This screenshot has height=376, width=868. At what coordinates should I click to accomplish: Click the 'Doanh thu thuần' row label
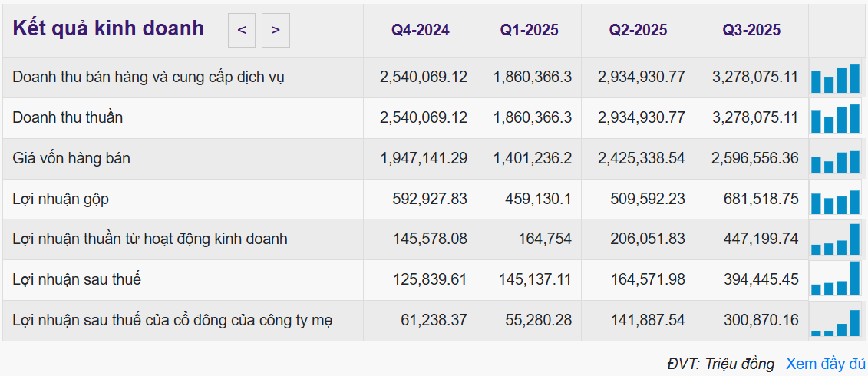point(68,118)
